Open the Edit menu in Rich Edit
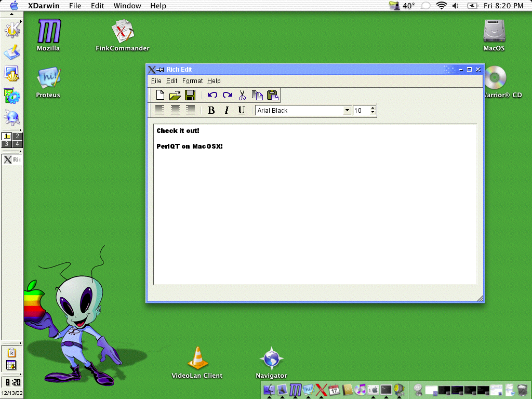 click(x=171, y=81)
